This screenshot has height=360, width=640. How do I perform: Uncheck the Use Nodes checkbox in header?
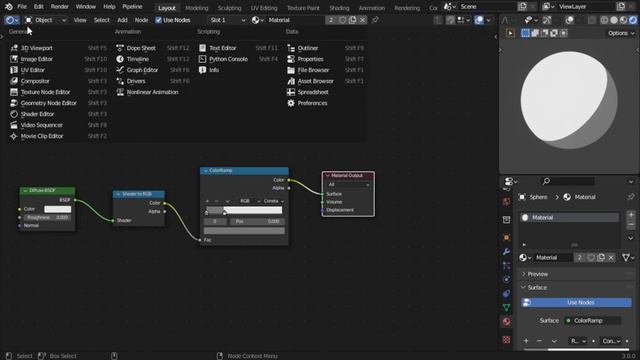click(158, 20)
